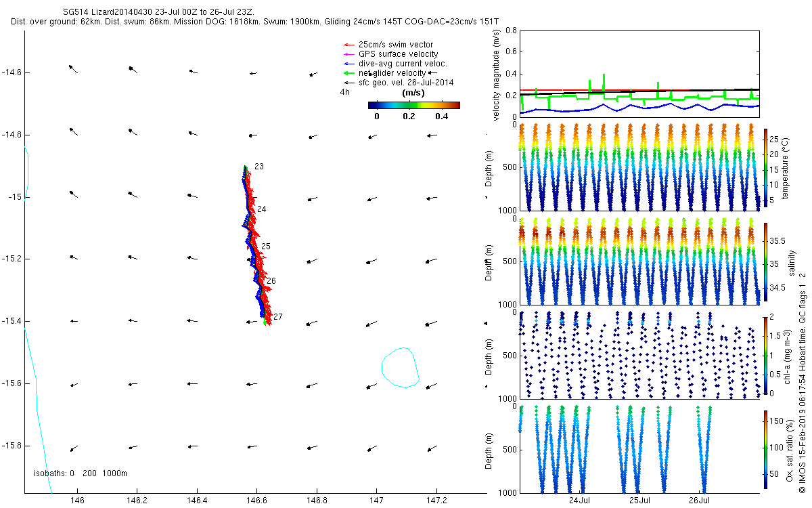Click the '35.5' salinity colorbar tick
This screenshot has height=508, width=812.
[776, 241]
